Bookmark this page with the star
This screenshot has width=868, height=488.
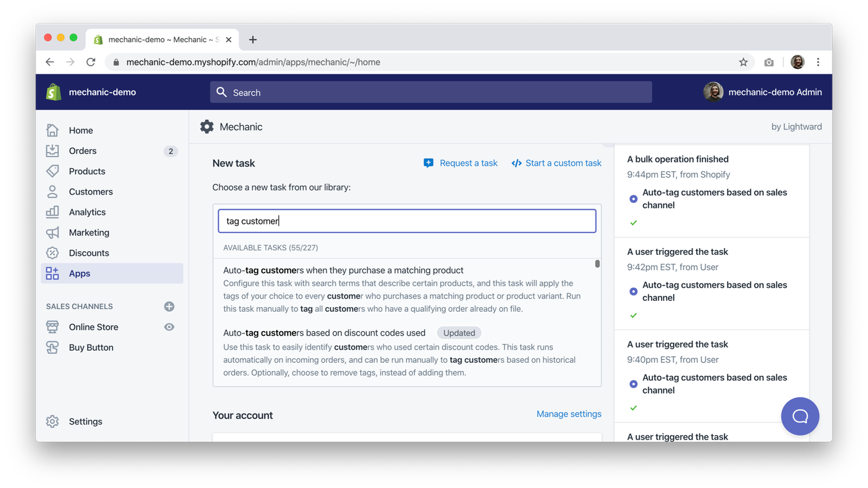[x=743, y=62]
